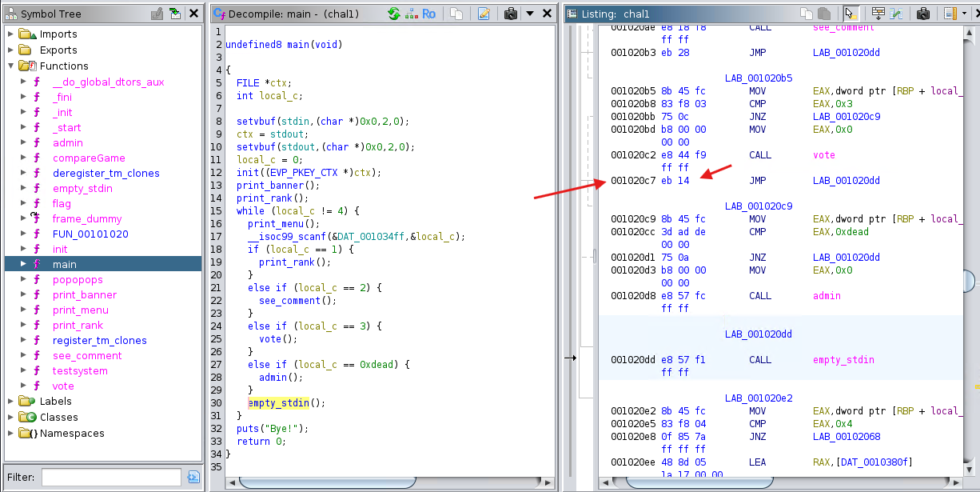Select the admin function in Symbol Tree
The width and height of the screenshot is (980, 492).
click(x=67, y=142)
